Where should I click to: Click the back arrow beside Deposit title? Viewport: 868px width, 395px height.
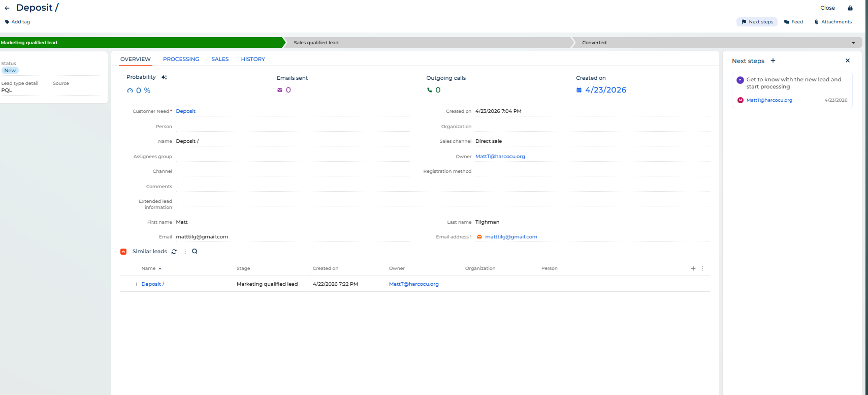pos(7,8)
